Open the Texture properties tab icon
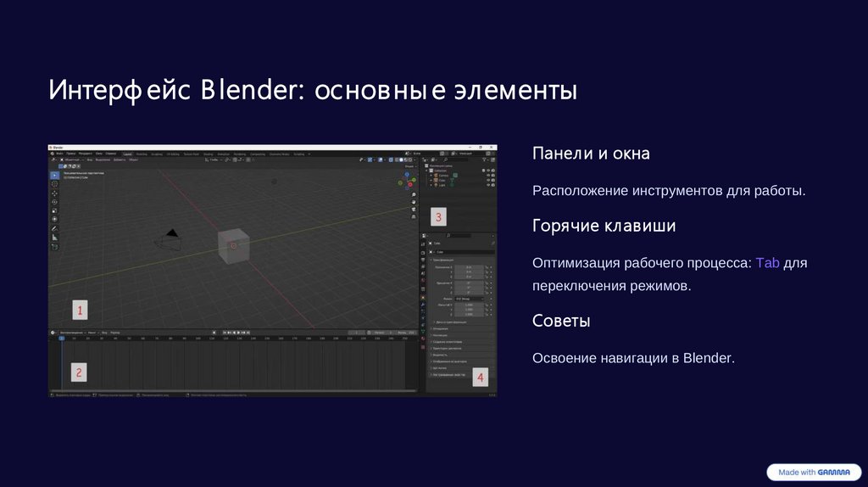The image size is (868, 487). 423,347
